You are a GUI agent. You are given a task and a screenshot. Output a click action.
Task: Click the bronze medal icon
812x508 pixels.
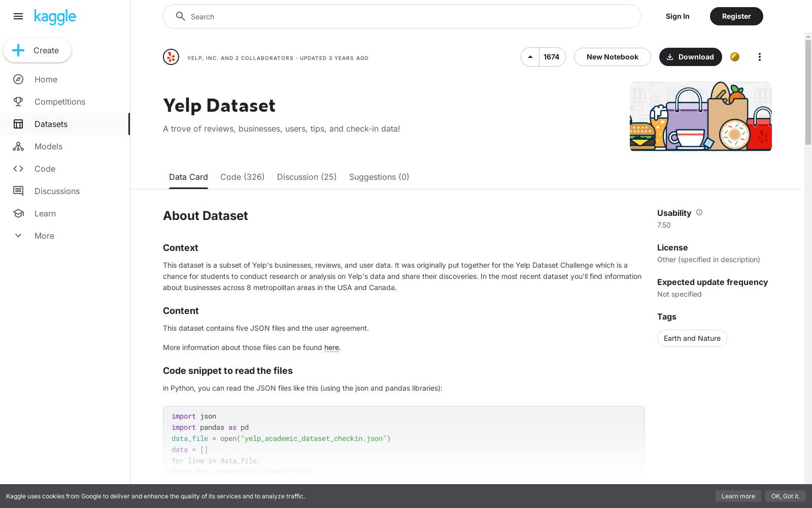pos(735,57)
